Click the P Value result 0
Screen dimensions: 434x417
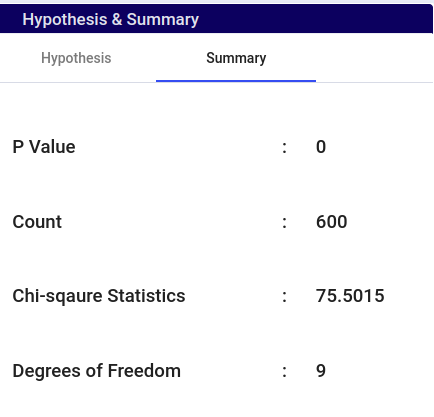(x=321, y=147)
